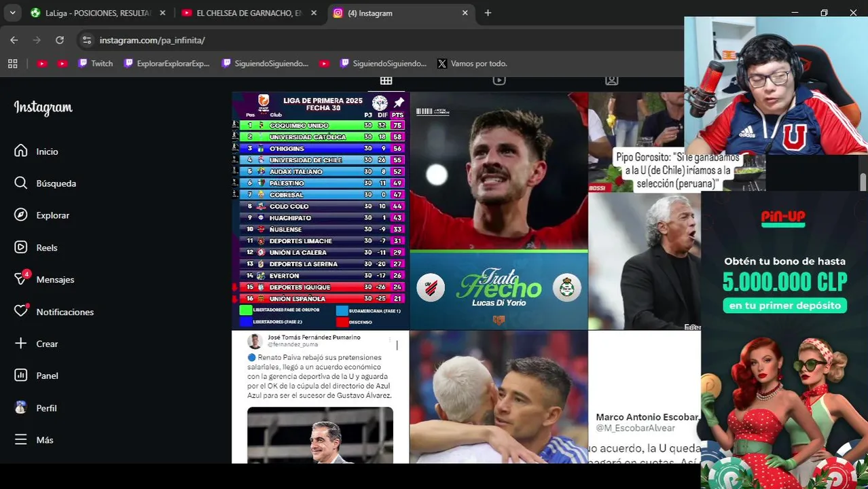Switch to EL CHELSEA DE GARNACHO tab
This screenshot has height=489, width=868.
[x=249, y=13]
